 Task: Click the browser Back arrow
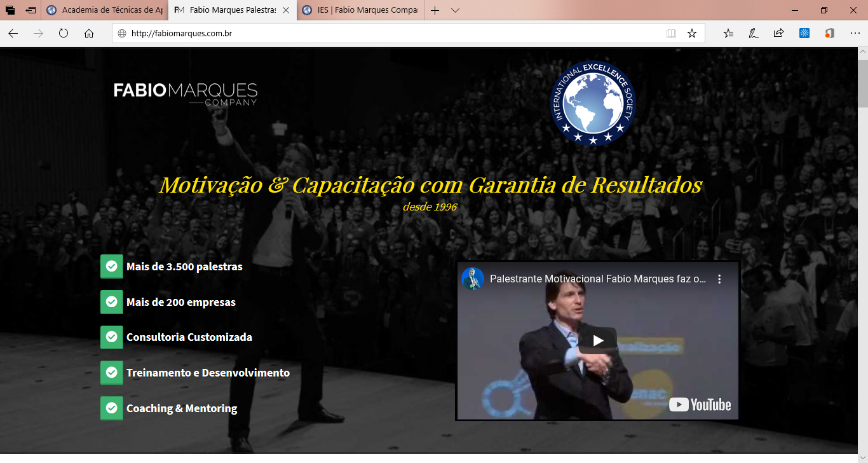tap(13, 34)
